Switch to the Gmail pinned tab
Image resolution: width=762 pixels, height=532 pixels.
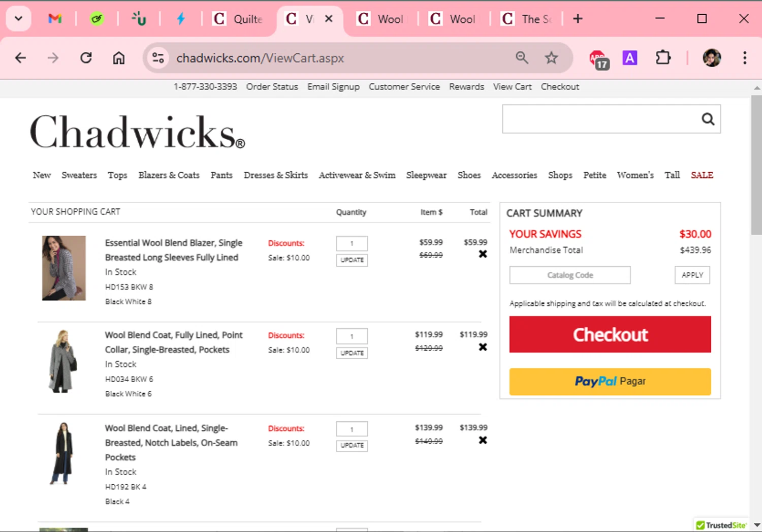click(55, 19)
